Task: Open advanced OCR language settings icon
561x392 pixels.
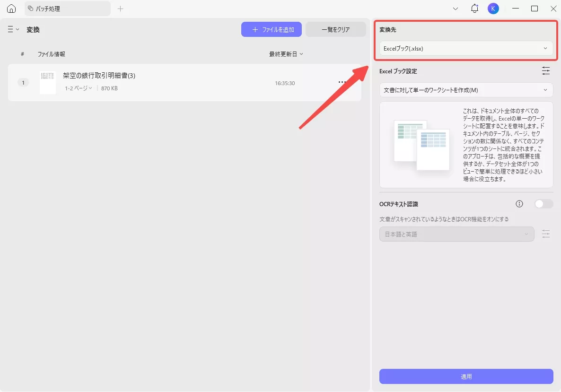Action: click(x=546, y=234)
